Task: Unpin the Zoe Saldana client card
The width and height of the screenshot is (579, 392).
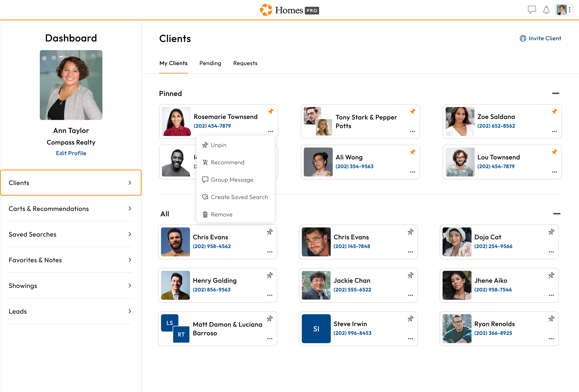Action: [x=555, y=112]
